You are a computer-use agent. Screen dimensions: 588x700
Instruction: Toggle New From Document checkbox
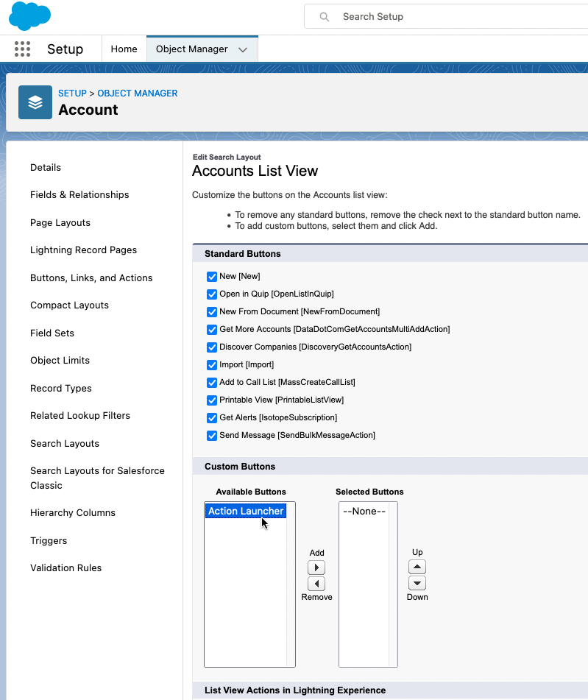212,312
